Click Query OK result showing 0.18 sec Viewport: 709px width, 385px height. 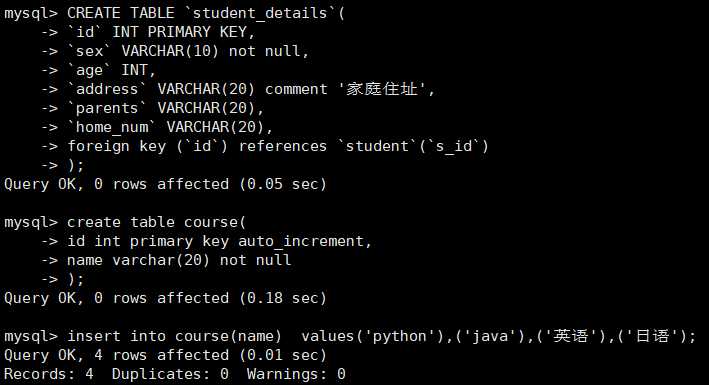click(x=165, y=298)
